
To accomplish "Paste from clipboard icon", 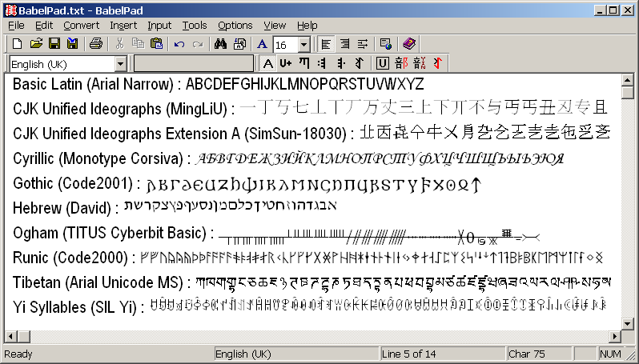I will 156,43.
